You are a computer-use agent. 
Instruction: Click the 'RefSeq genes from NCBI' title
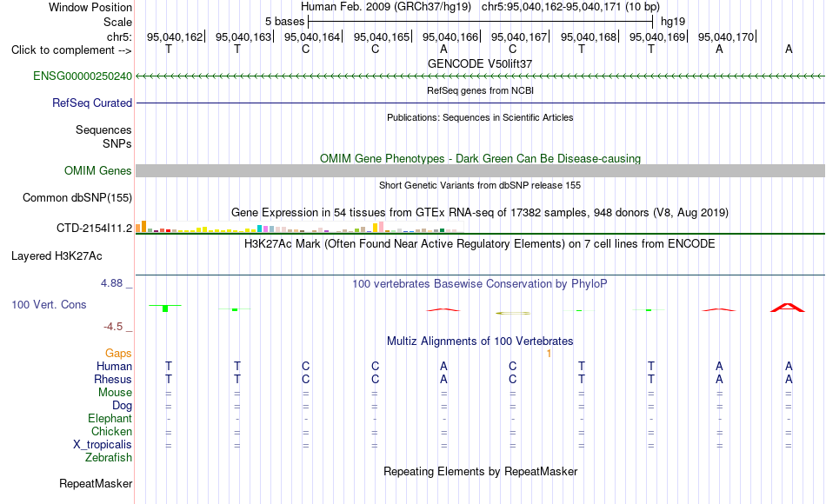480,90
